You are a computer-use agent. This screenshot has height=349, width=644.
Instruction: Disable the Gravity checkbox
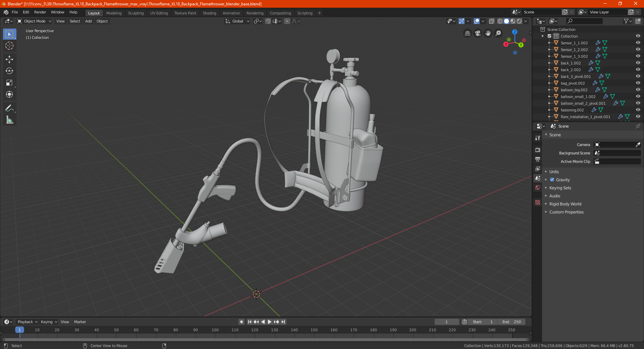552,180
